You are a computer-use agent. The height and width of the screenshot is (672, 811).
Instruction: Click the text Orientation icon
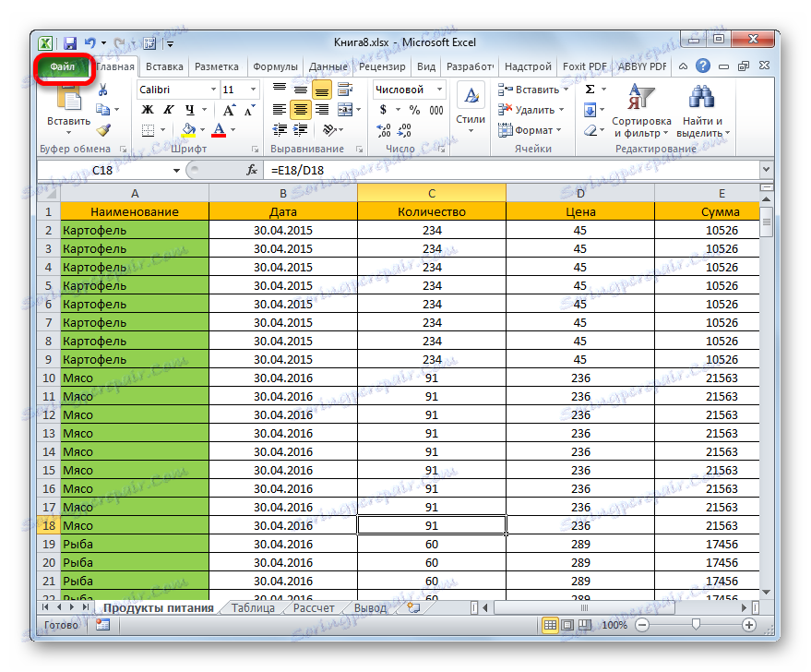coord(329,130)
